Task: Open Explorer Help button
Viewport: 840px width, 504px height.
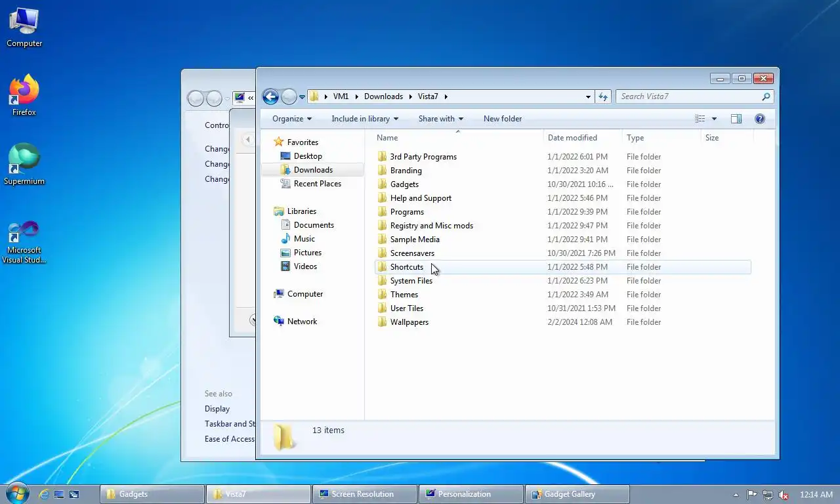Action: pos(760,119)
